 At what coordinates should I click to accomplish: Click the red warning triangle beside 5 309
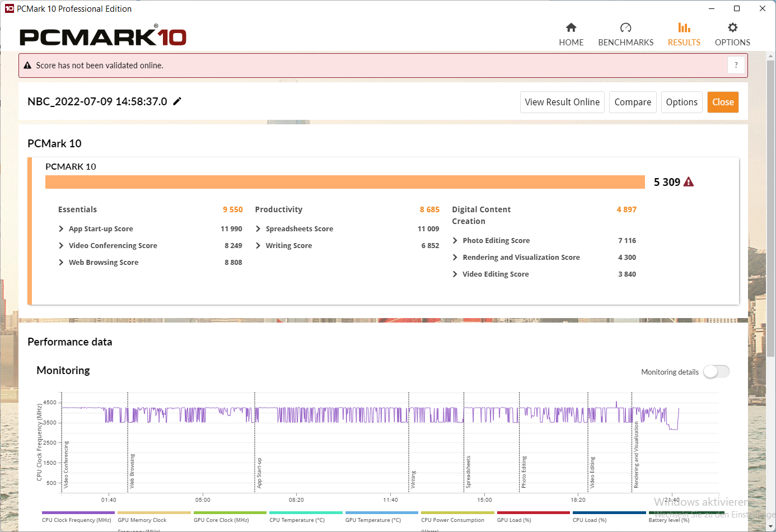click(689, 182)
